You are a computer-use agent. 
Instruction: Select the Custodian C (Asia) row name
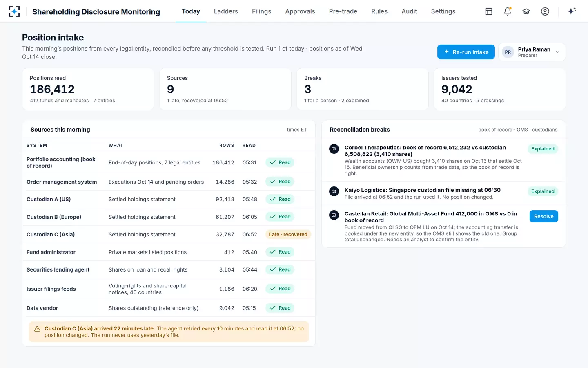51,235
